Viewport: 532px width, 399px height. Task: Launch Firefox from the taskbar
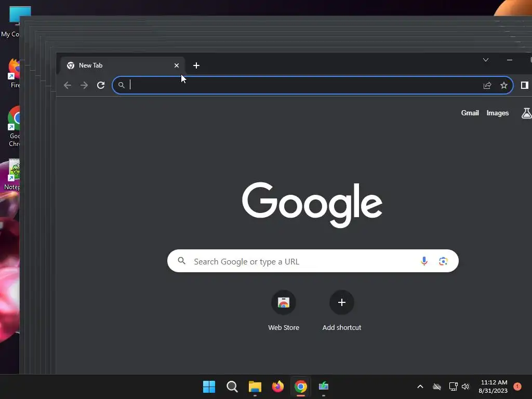(278, 387)
